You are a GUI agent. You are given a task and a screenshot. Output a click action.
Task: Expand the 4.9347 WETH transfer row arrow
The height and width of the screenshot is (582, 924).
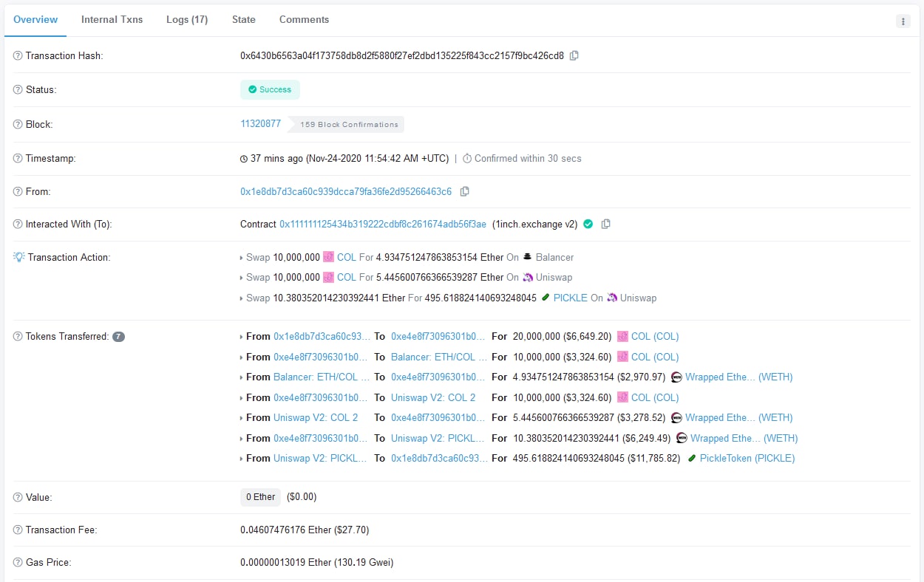tap(242, 377)
